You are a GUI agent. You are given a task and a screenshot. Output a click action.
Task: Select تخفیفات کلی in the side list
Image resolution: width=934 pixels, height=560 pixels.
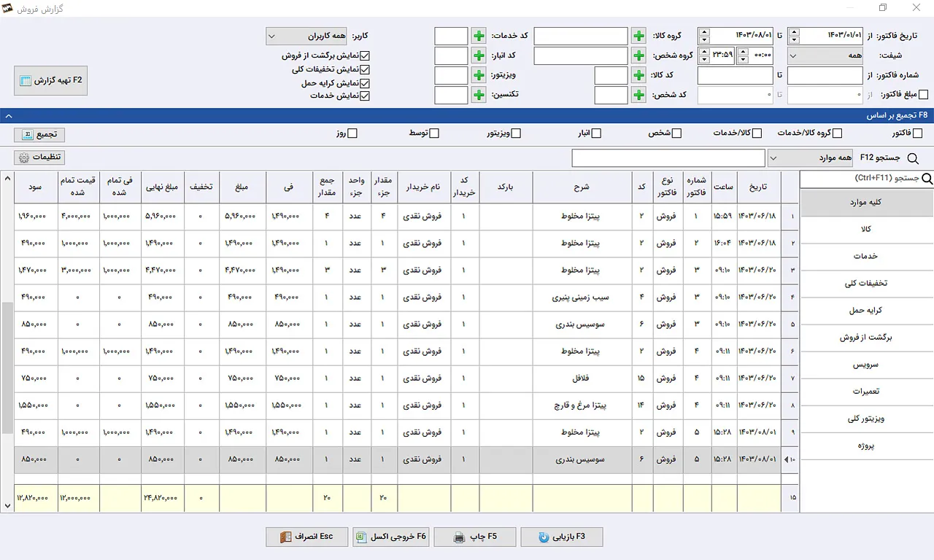866,284
